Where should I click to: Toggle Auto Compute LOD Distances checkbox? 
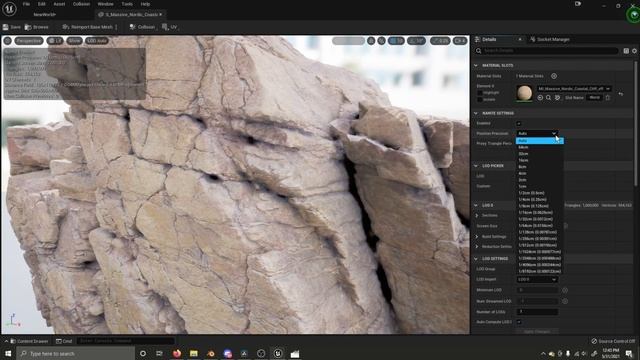click(x=519, y=322)
